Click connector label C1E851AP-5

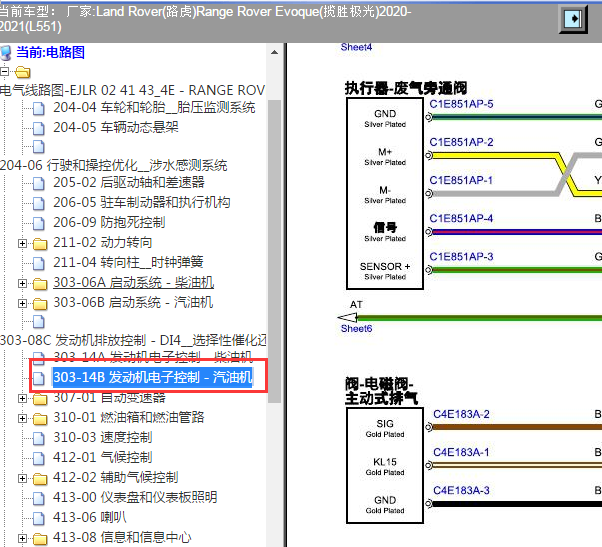461,104
